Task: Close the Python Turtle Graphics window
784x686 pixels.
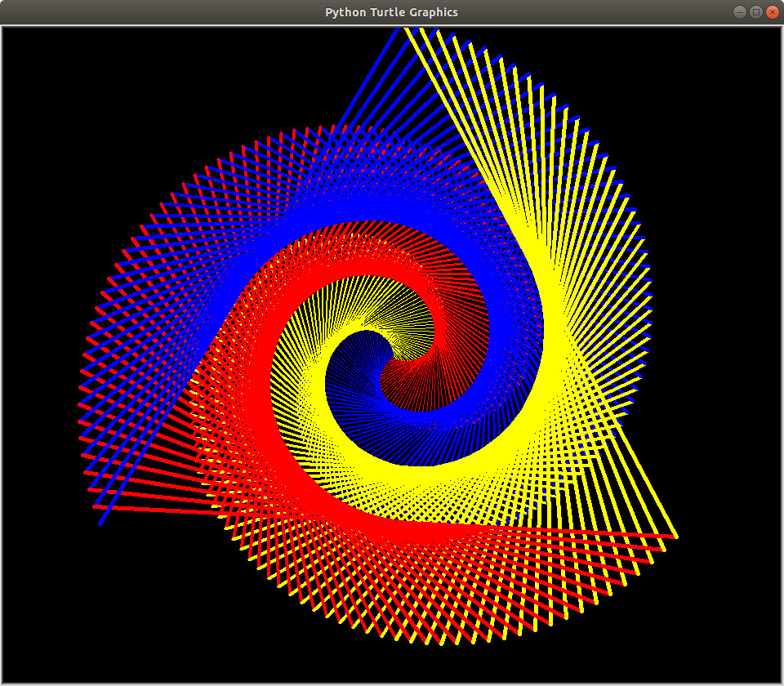Action: 771,12
